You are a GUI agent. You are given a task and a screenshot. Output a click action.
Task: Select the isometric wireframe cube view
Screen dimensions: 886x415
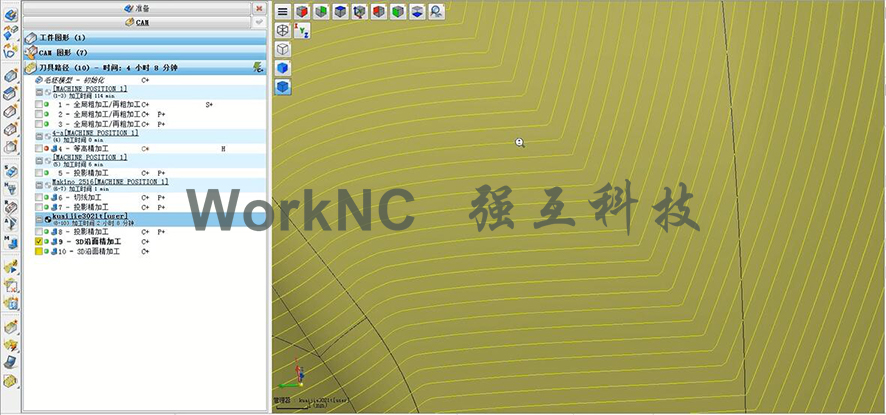[283, 31]
